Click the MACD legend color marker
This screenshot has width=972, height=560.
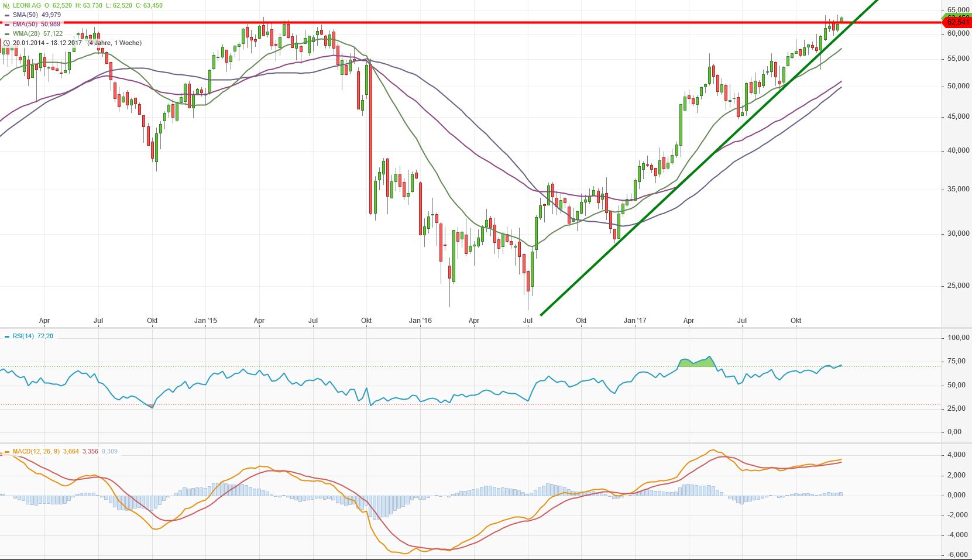[x=6, y=452]
